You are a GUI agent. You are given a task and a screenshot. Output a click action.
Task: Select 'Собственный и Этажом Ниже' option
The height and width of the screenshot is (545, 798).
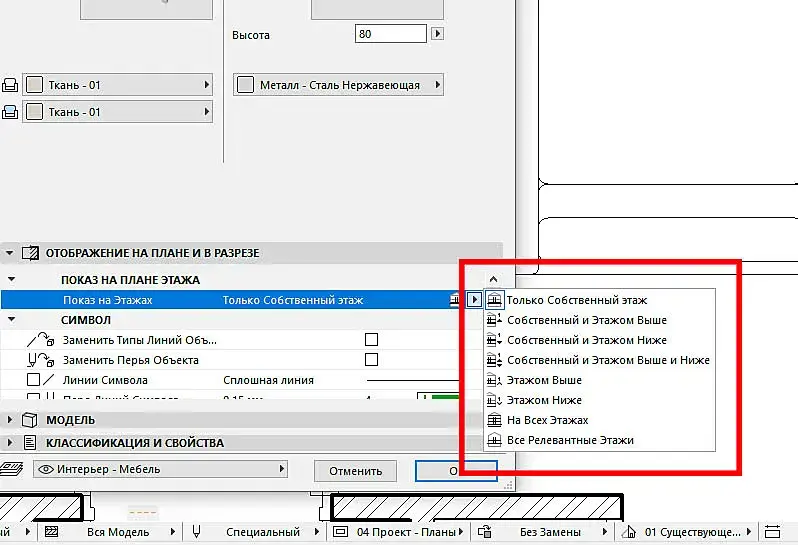pyautogui.click(x=586, y=340)
